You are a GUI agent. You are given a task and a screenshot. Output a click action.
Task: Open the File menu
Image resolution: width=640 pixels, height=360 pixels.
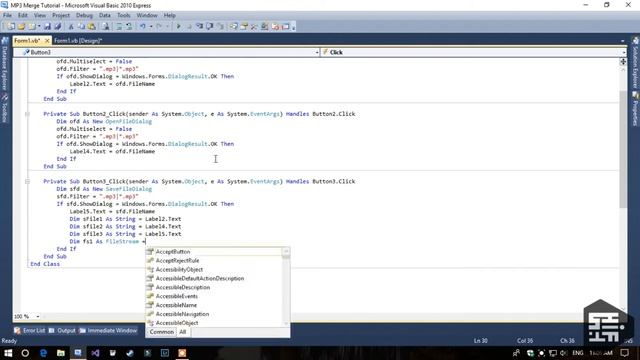(x=7, y=15)
